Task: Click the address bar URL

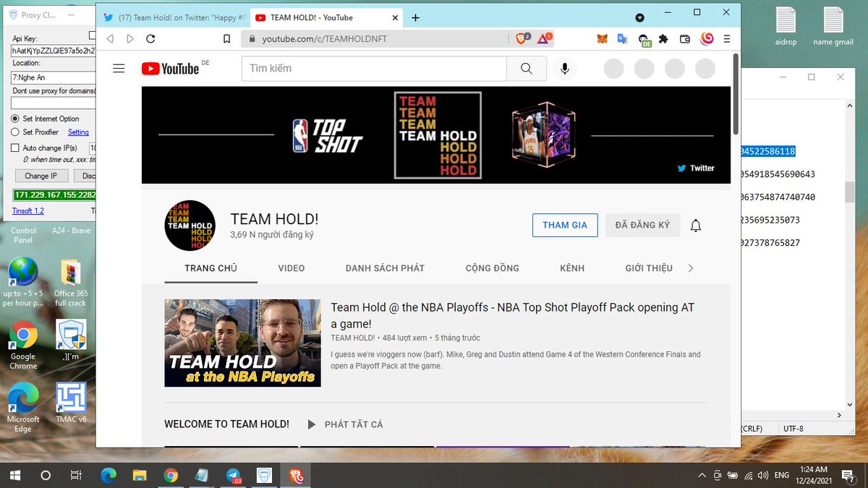Action: click(x=325, y=39)
